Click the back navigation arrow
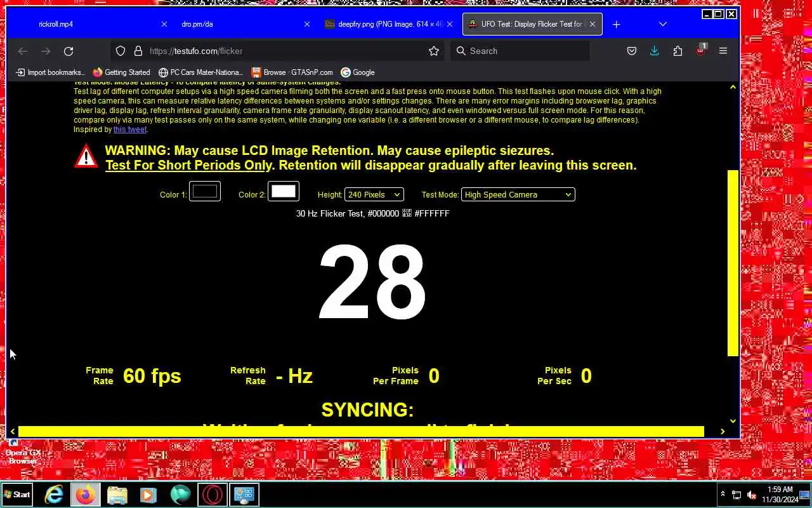 (23, 51)
